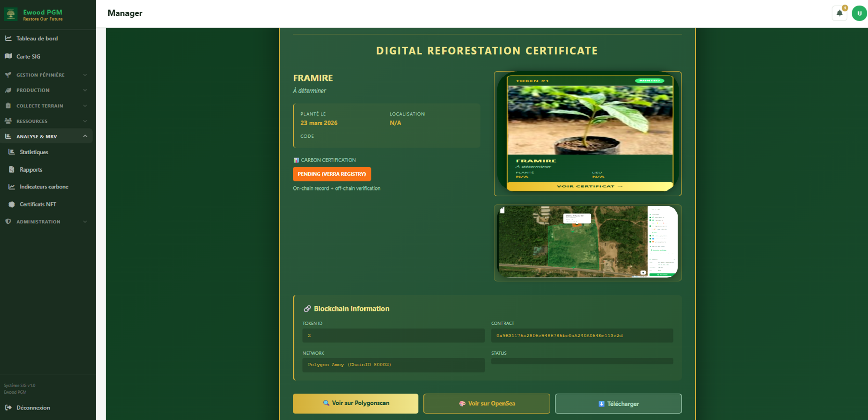Click Voir Certificat on the token card
The image size is (868, 420).
[590, 186]
